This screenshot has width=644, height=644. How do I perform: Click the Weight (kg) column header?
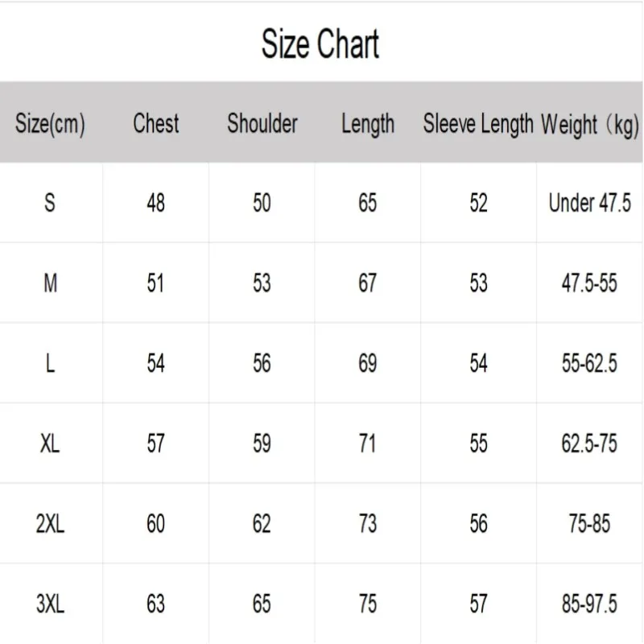[590, 125]
